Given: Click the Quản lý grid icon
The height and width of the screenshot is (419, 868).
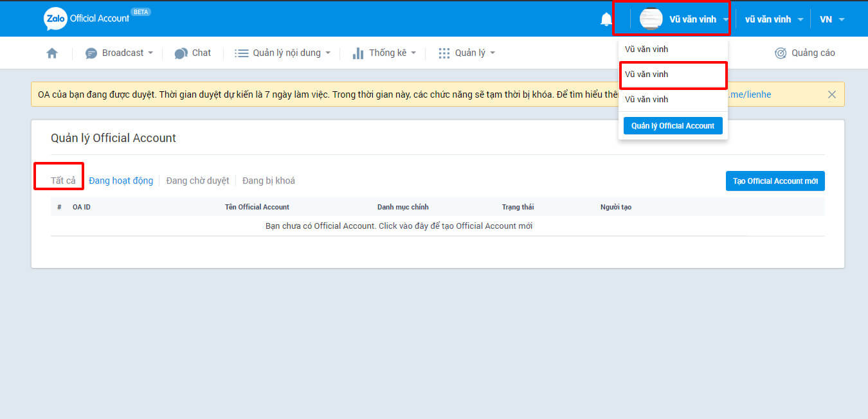Looking at the screenshot, I should [x=444, y=53].
